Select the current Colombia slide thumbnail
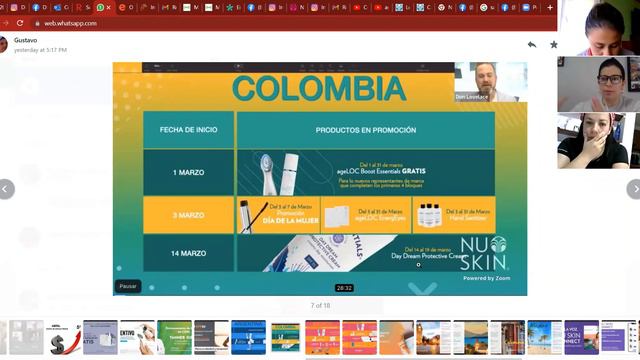Image resolution: width=640 pixels, height=360 pixels. point(285,338)
